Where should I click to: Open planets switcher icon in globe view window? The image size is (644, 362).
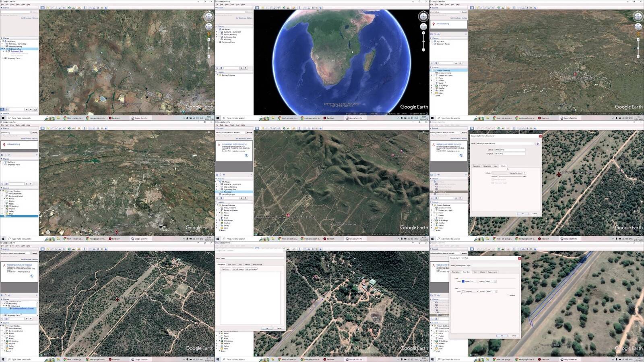coord(294,8)
